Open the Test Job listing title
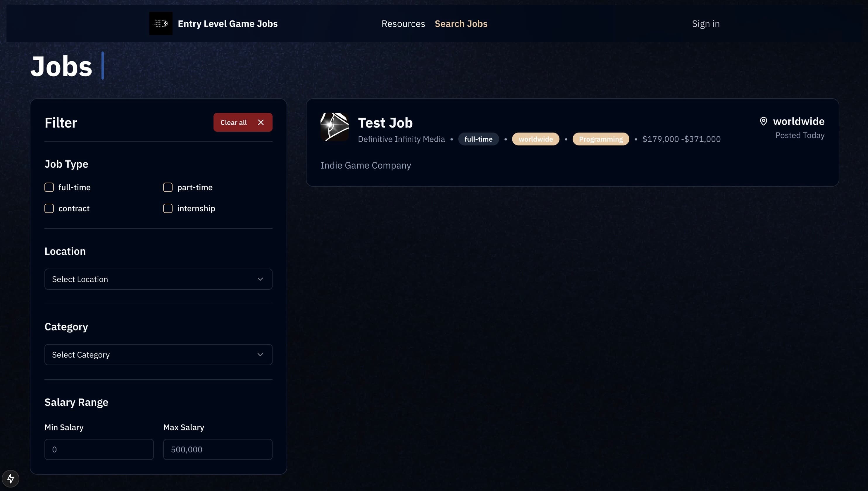 385,123
